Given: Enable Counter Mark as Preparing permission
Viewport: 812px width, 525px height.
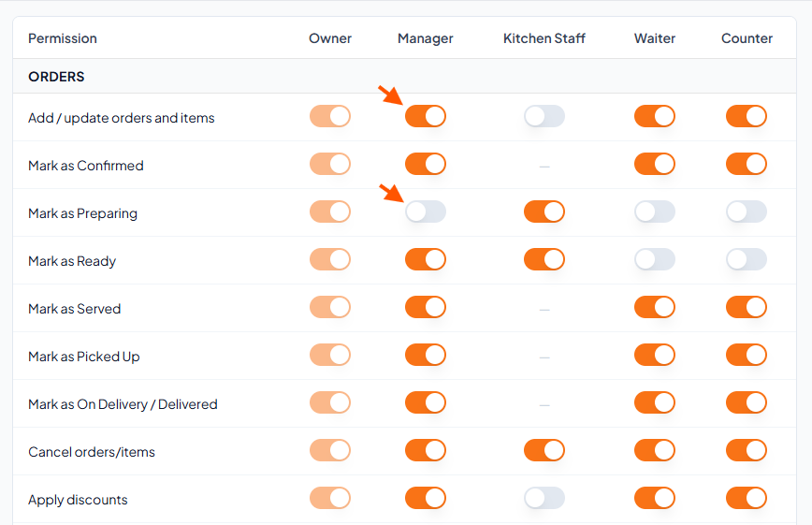Looking at the screenshot, I should (x=747, y=211).
